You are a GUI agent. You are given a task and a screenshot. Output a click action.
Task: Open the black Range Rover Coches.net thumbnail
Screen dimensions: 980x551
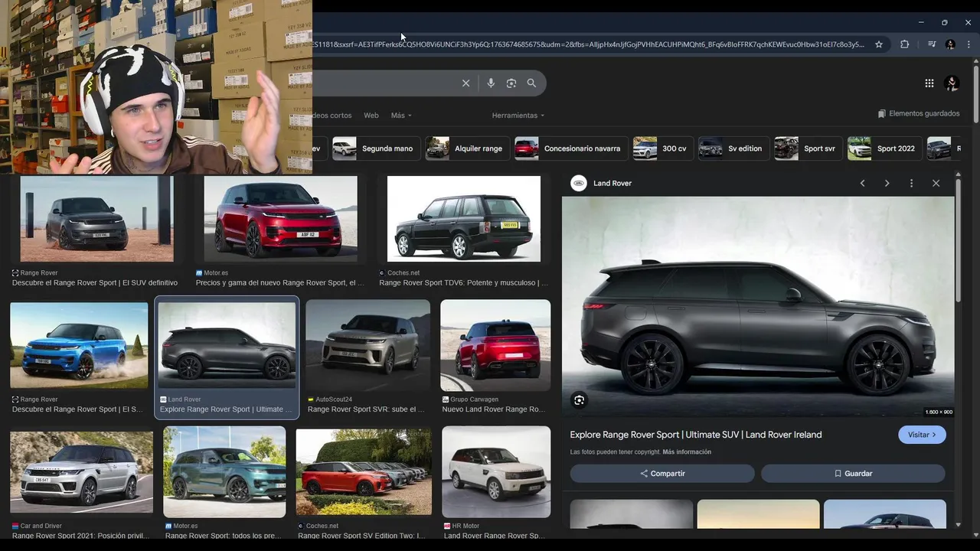(464, 219)
